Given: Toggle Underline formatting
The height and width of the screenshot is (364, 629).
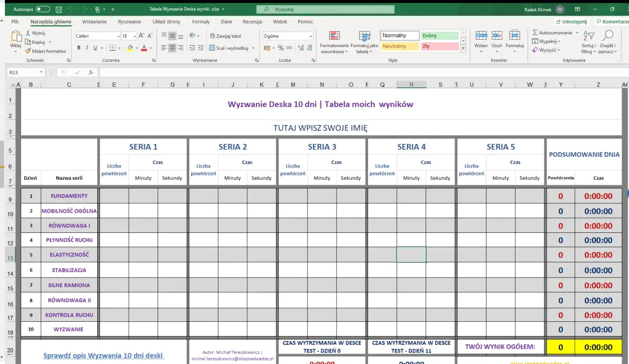Looking at the screenshot, I should pos(95,48).
